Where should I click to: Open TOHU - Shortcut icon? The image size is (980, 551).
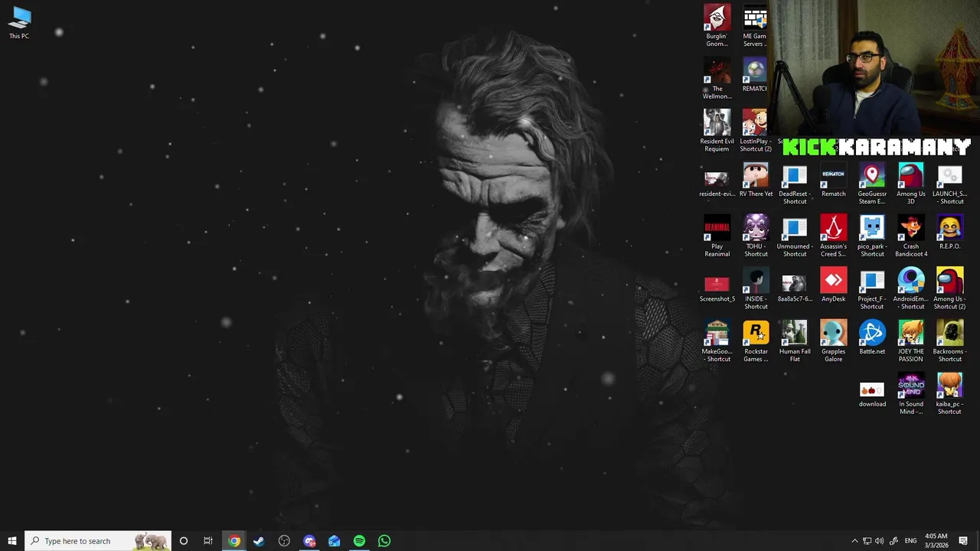[x=756, y=236]
